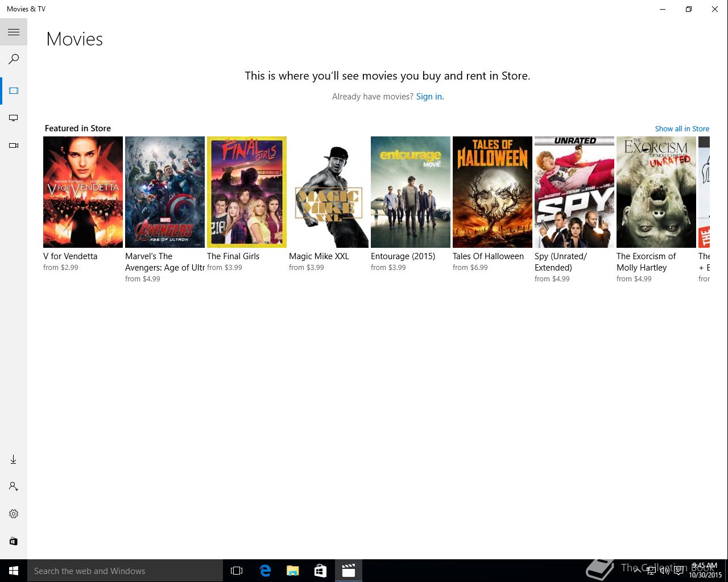Open the taskbar clock and date

[705, 571]
